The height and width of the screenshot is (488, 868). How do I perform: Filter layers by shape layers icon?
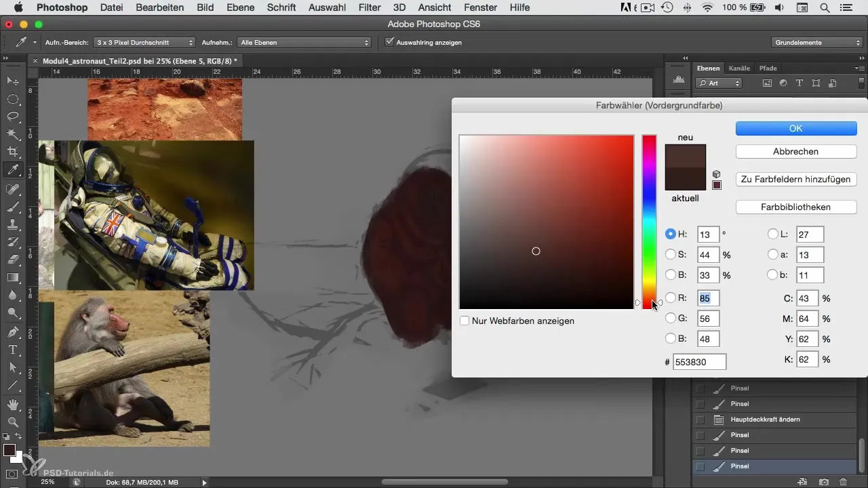816,83
